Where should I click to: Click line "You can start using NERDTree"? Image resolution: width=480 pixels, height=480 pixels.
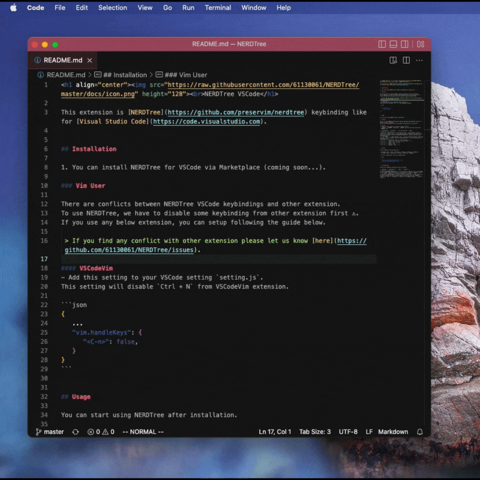149,415
